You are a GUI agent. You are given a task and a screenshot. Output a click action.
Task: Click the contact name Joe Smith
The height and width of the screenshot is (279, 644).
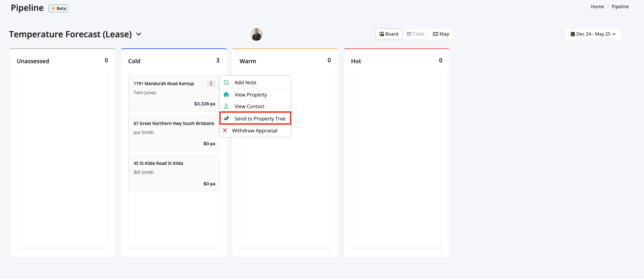pos(144,132)
